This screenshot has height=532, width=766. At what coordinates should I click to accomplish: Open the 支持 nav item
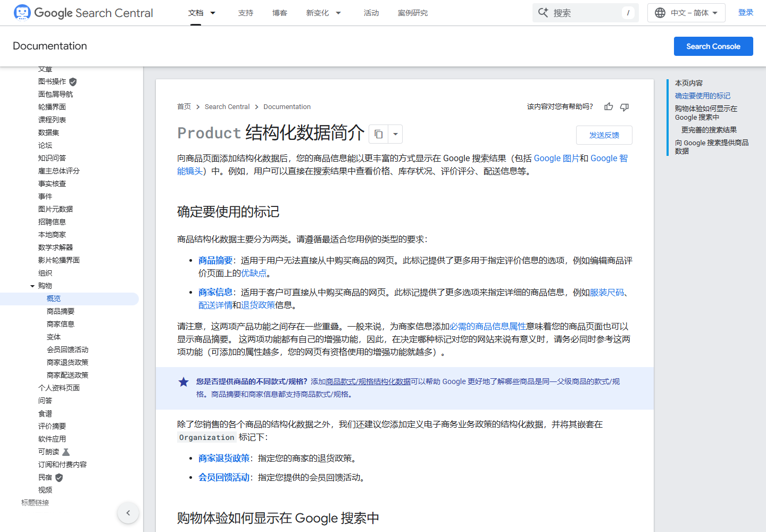coord(246,13)
